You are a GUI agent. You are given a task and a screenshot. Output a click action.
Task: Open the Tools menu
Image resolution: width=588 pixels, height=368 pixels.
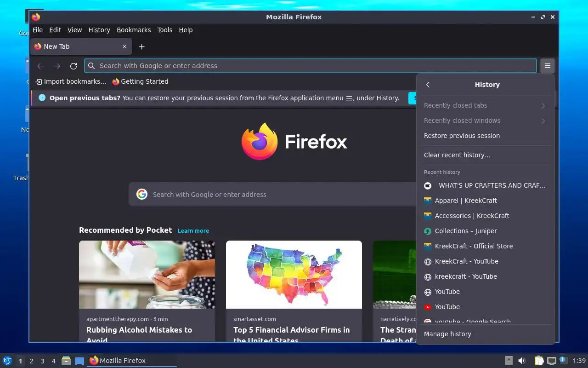pyautogui.click(x=165, y=30)
